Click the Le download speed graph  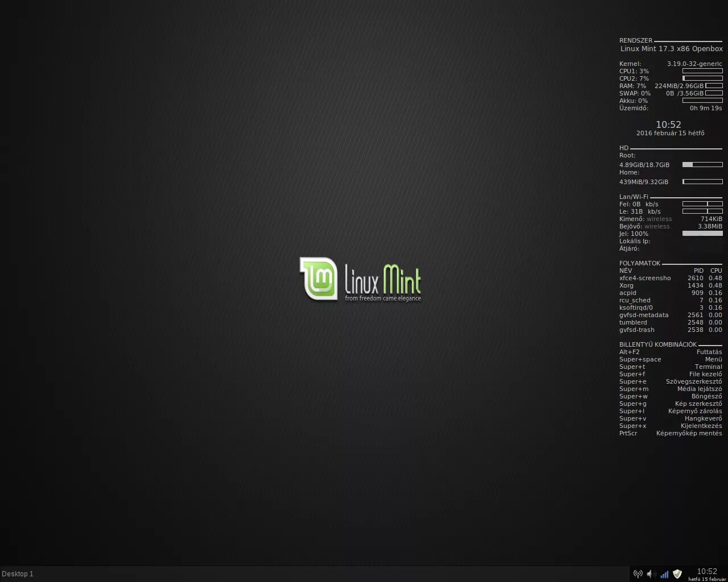[702, 211]
